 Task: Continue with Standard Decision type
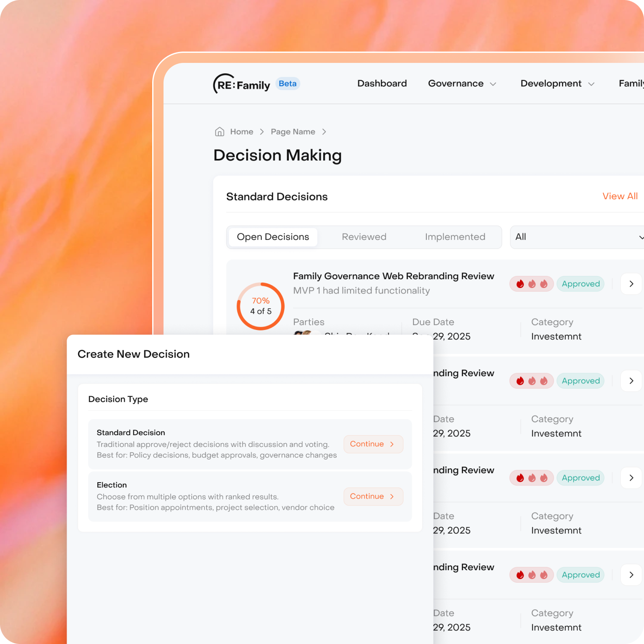373,444
